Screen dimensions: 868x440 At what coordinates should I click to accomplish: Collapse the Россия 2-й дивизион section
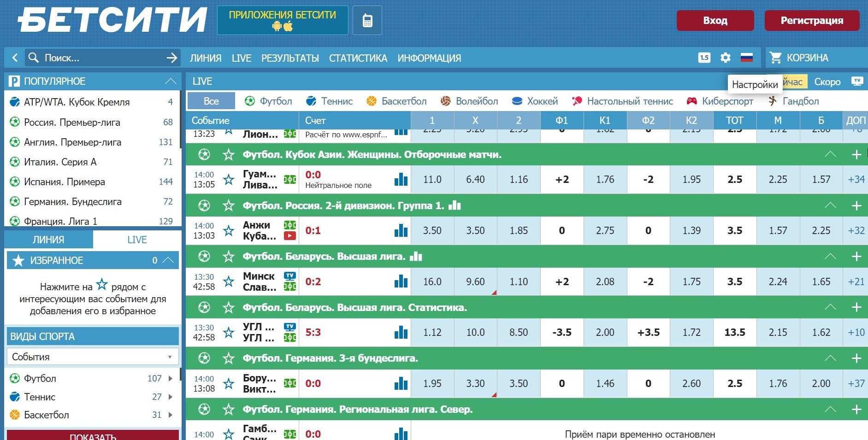(830, 205)
